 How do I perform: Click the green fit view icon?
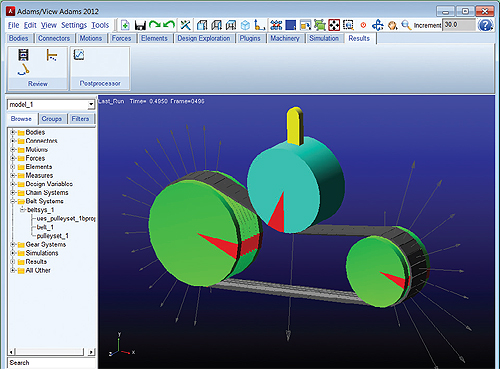(x=320, y=25)
